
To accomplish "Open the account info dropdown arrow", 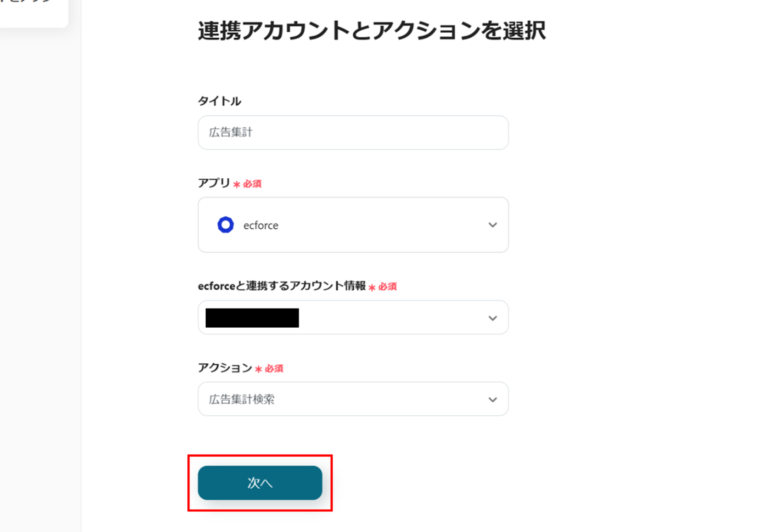I will coord(493,318).
